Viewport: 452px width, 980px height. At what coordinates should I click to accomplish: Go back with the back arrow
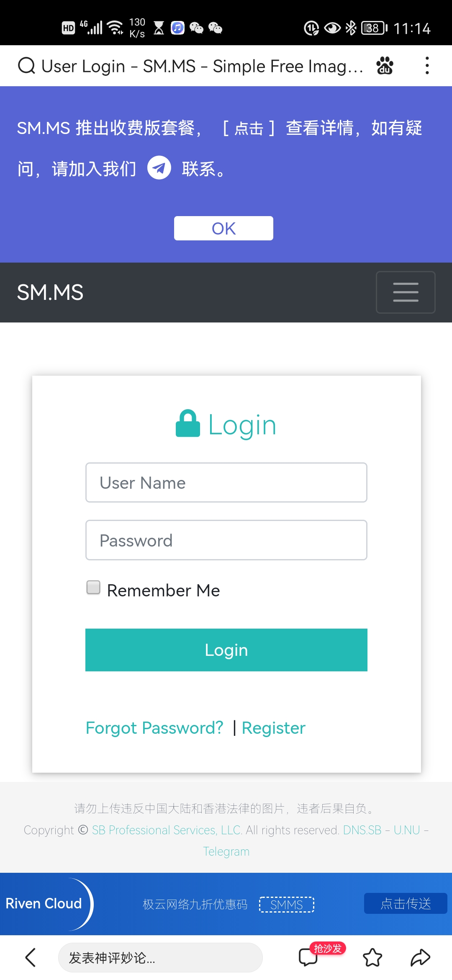click(31, 957)
